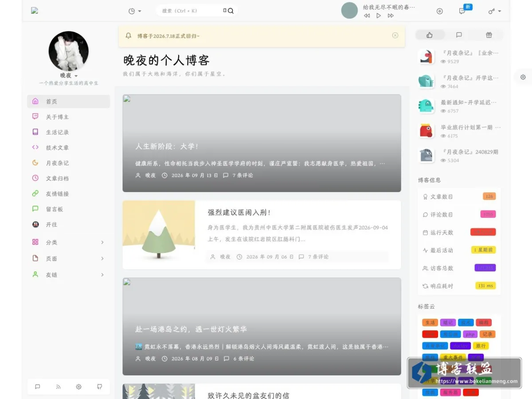Image resolution: width=532 pixels, height=399 pixels.
Task: Click the song title 给我无尽不眠的春…
Action: (389, 7)
